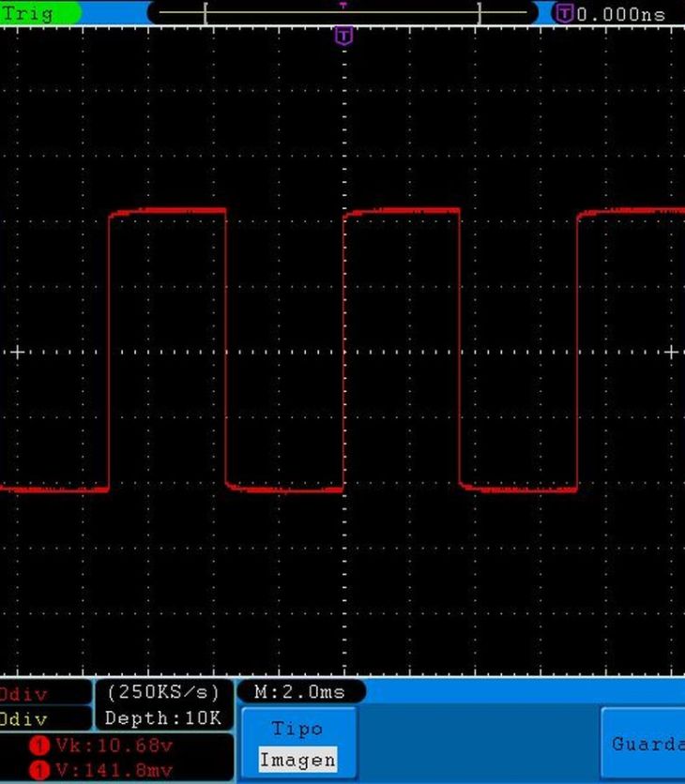685x784 pixels.
Task: Click the red channel div scale readout
Action: (x=23, y=694)
